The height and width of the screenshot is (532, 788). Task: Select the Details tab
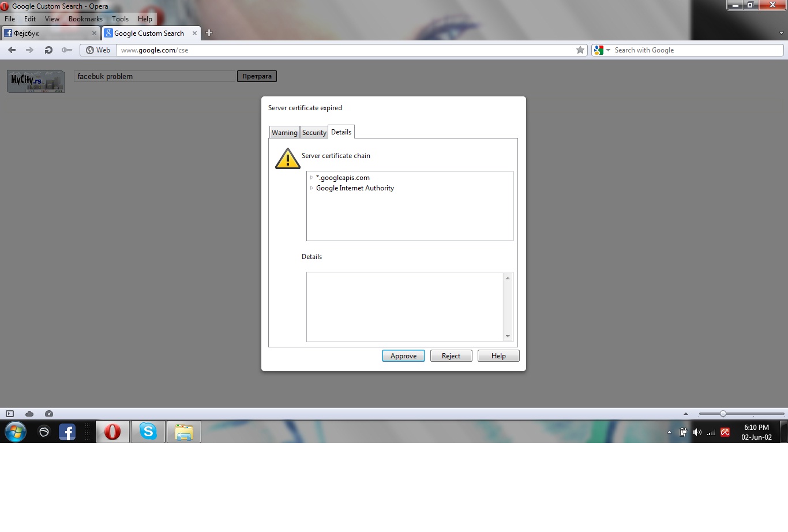coord(341,132)
